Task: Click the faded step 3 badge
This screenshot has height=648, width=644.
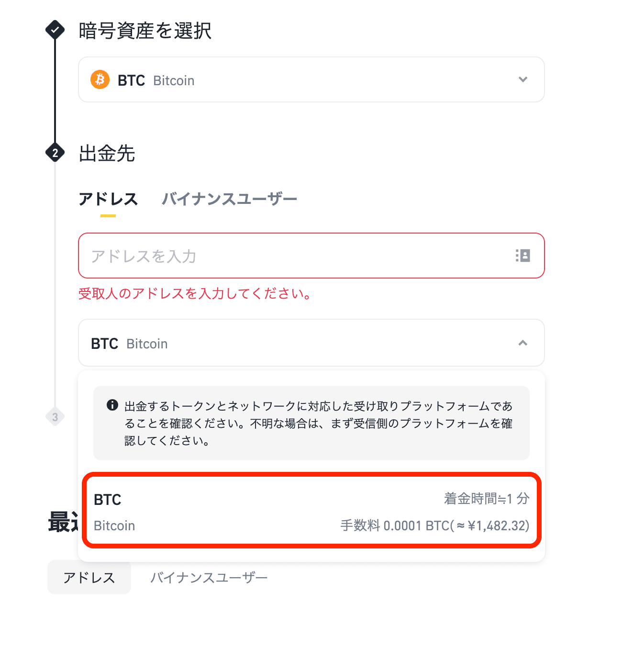Action: pos(55,416)
